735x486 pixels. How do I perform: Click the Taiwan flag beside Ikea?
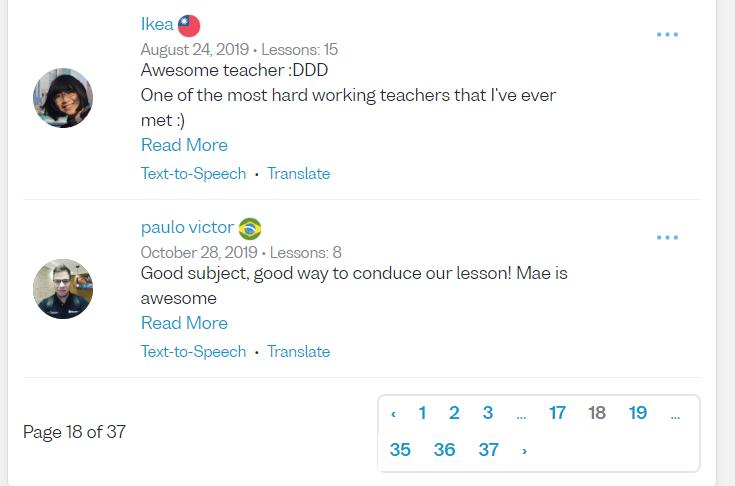189,26
